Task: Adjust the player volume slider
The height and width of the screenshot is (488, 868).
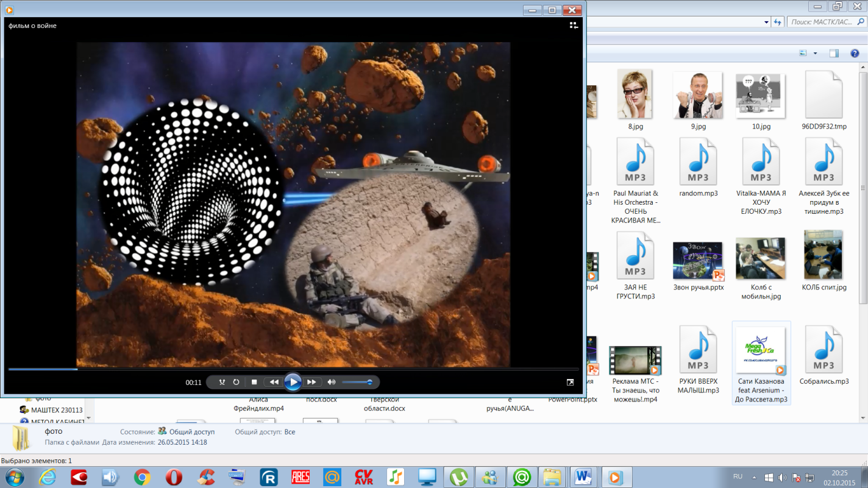Action: pos(357,382)
